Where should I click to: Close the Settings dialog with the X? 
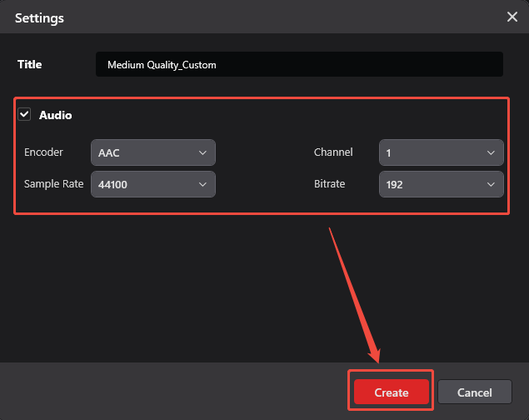[512, 17]
